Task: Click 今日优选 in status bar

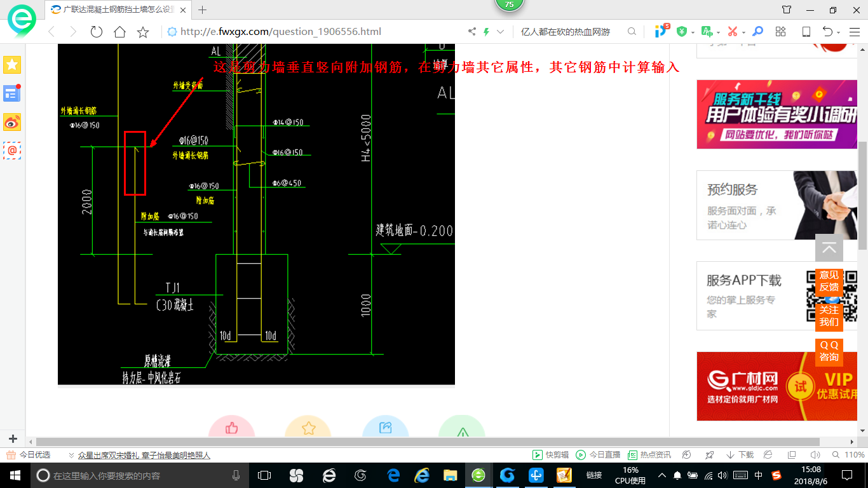Action: 28,455
